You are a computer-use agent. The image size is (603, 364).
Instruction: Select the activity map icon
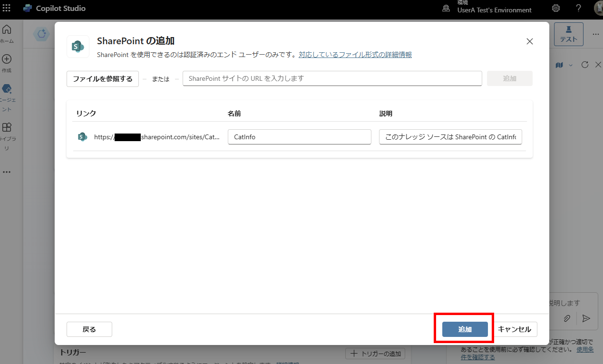point(559,65)
